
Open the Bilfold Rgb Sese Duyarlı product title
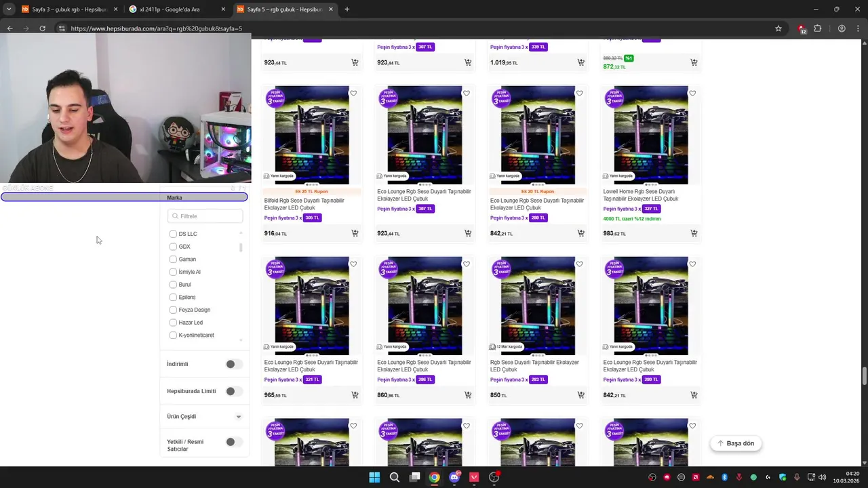(304, 204)
